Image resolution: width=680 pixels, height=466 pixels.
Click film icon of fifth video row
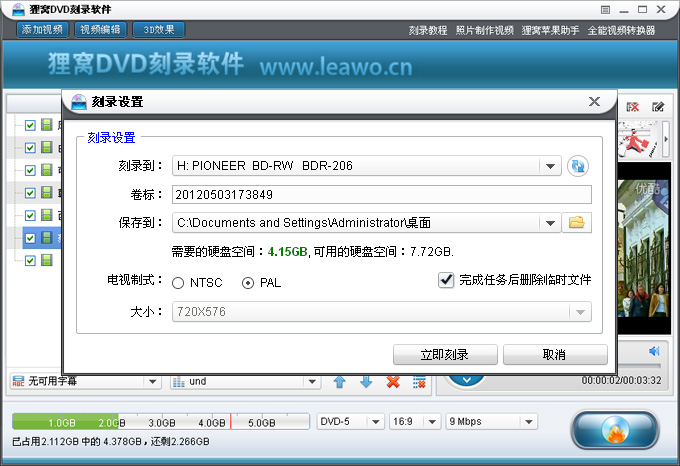coord(47,215)
